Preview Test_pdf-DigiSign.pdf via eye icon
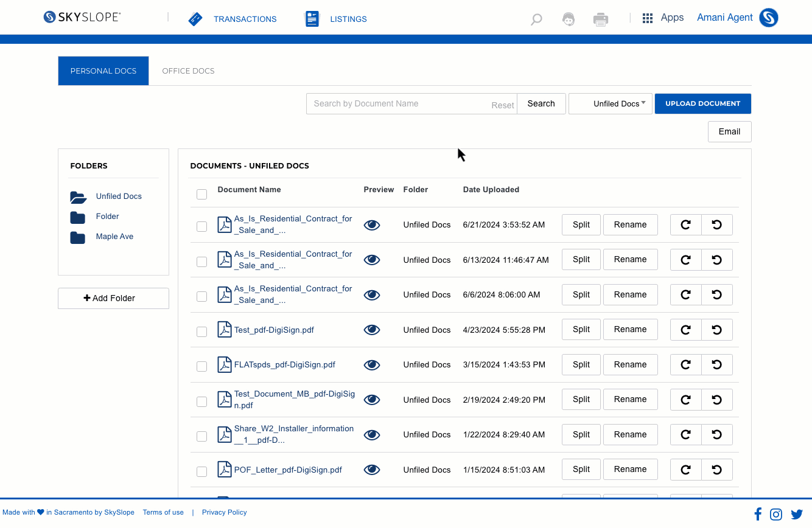The width and height of the screenshot is (812, 528). (372, 330)
